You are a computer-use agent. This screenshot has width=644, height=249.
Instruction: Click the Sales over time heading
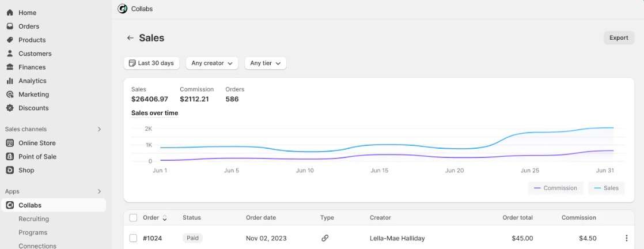point(154,113)
